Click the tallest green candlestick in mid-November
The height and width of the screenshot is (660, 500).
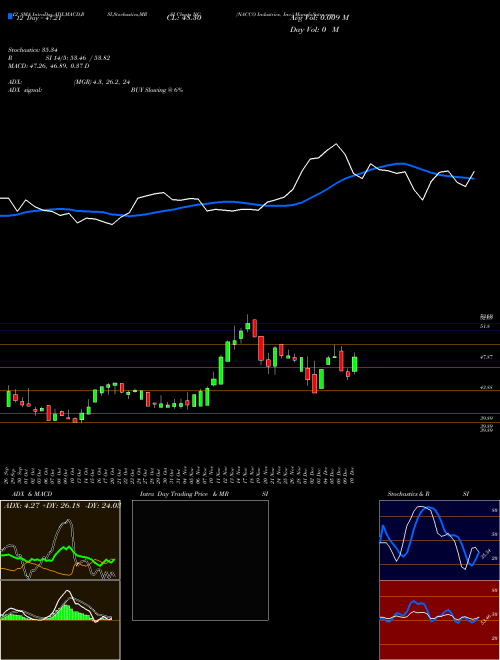221,370
